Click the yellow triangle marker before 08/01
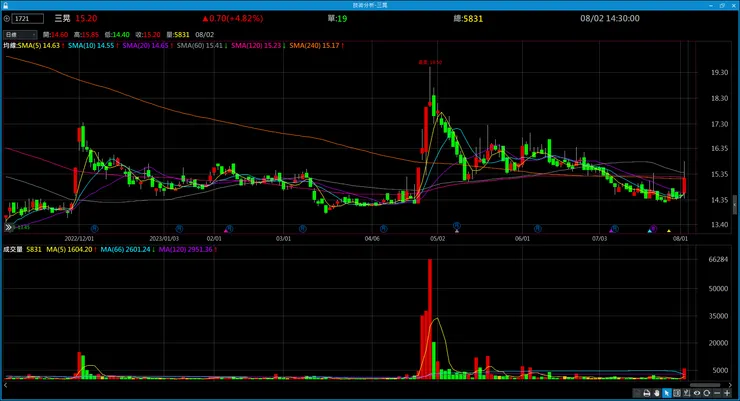The height and width of the screenshot is (401, 740). [669, 231]
